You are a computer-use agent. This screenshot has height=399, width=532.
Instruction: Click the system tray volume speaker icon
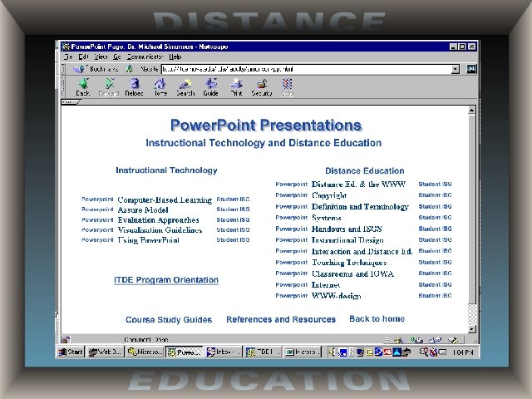(x=332, y=352)
